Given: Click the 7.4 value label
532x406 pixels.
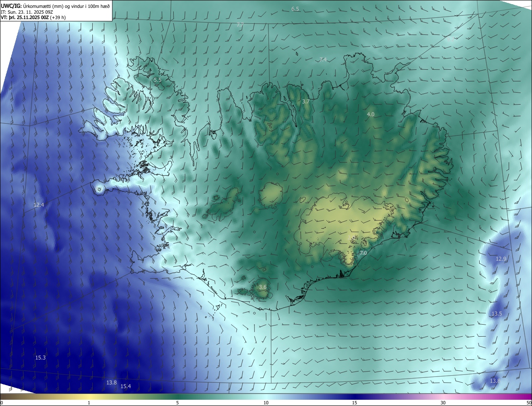Looking at the screenshot, I should (323, 60).
